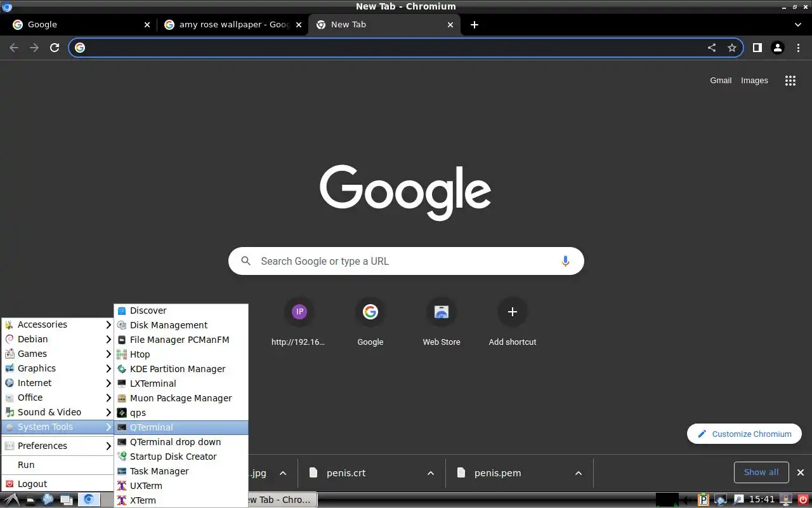Click the browser back arrow
812x508 pixels.
tap(14, 48)
